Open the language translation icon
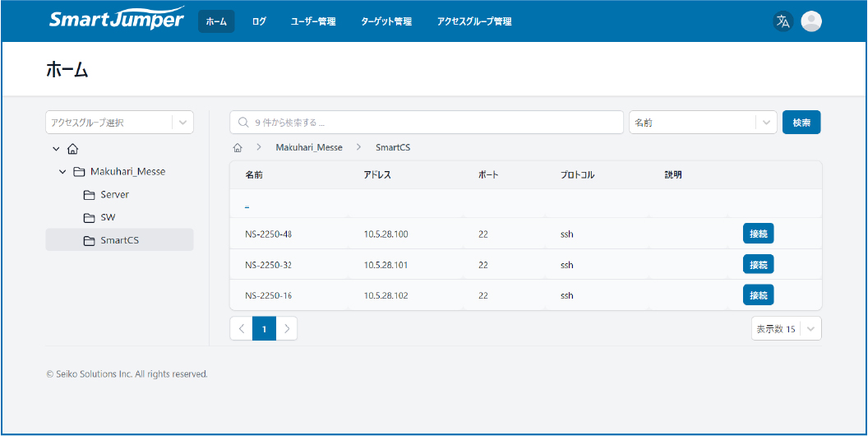The width and height of the screenshot is (868, 436). (783, 21)
